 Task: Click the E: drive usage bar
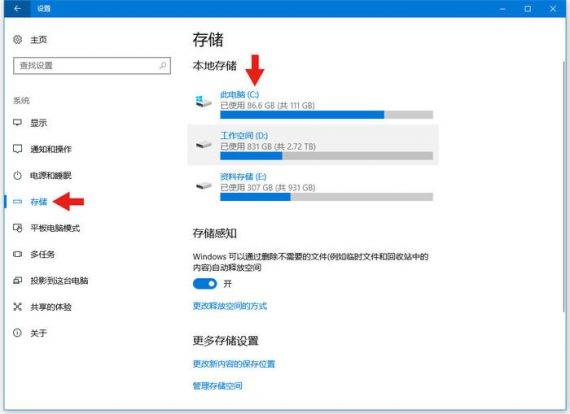pos(326,197)
